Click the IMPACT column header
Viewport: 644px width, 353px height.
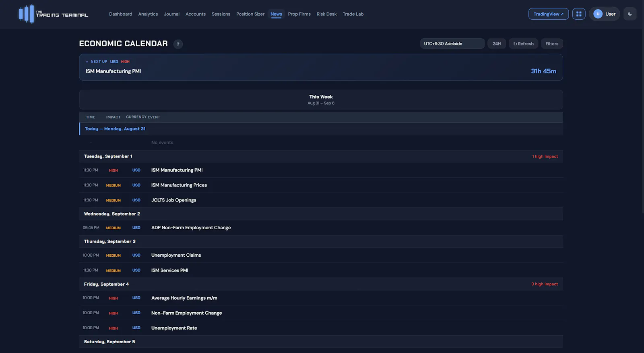pos(114,117)
